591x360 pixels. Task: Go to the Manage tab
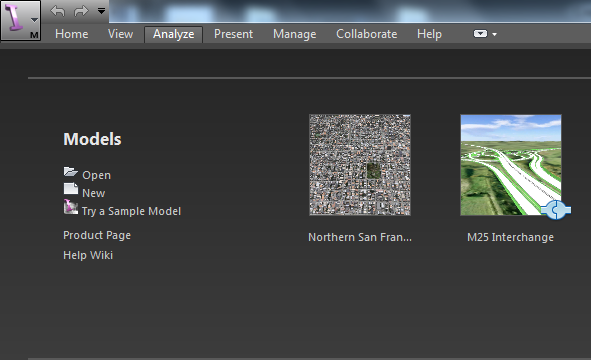[x=294, y=34]
